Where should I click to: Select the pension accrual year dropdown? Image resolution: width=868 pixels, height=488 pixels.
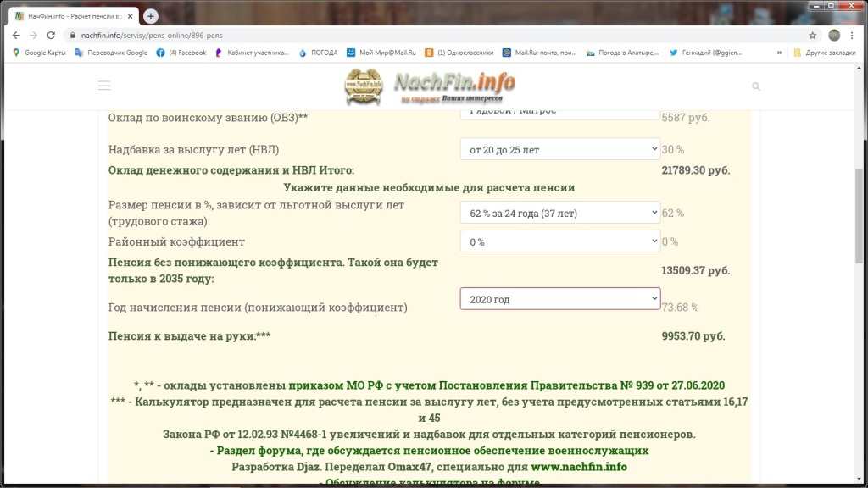(x=559, y=299)
